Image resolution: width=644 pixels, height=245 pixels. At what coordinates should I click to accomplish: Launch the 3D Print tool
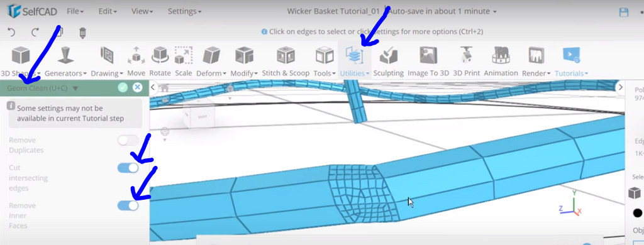[466, 62]
